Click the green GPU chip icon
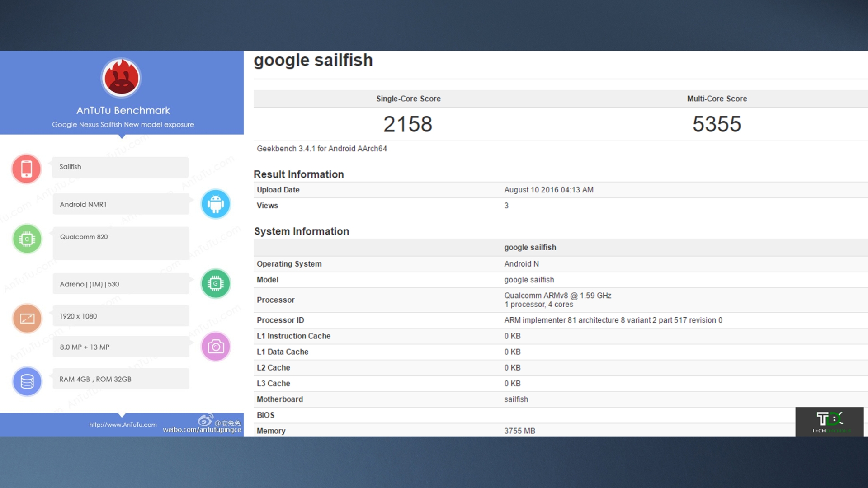Viewport: 868px width, 488px height. point(216,283)
